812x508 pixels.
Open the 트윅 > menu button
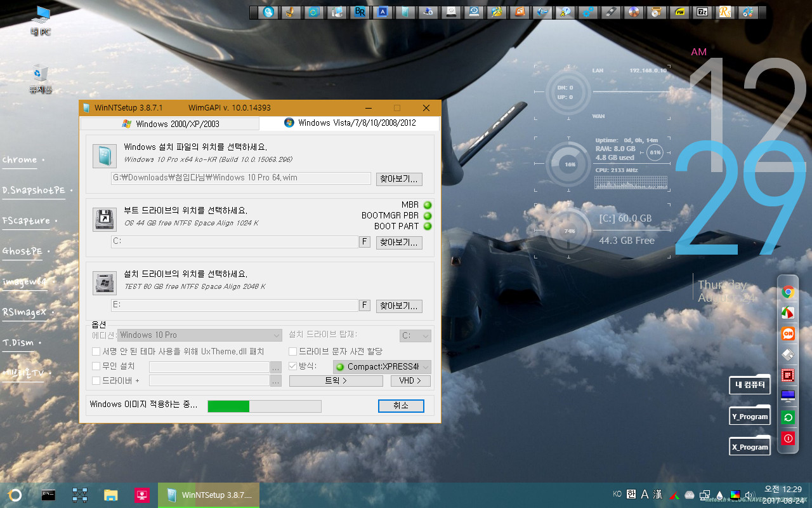(x=336, y=381)
